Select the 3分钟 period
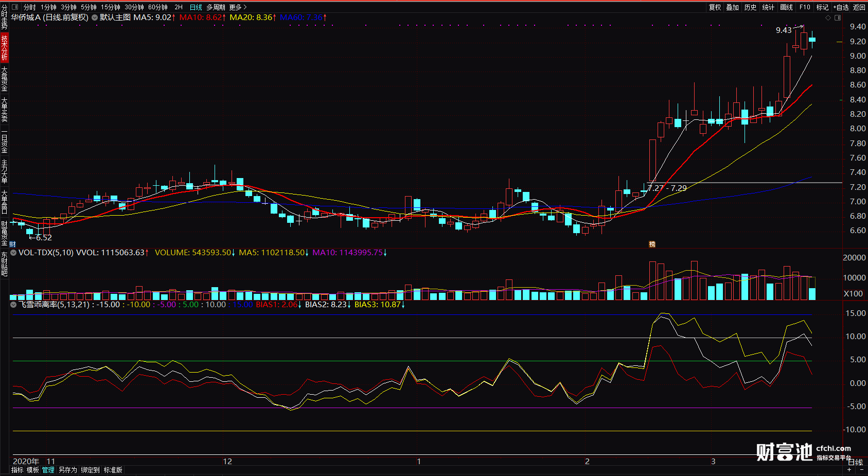This screenshot has width=868, height=476. click(68, 7)
